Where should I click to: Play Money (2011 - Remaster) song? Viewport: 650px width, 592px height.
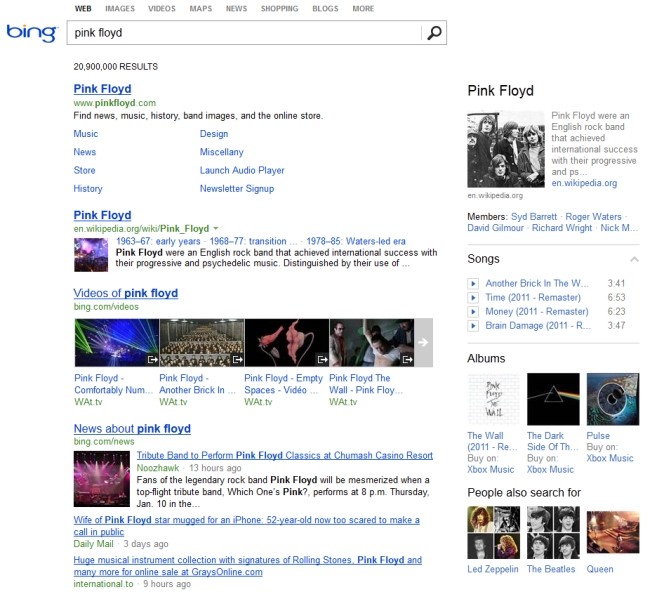tap(473, 312)
